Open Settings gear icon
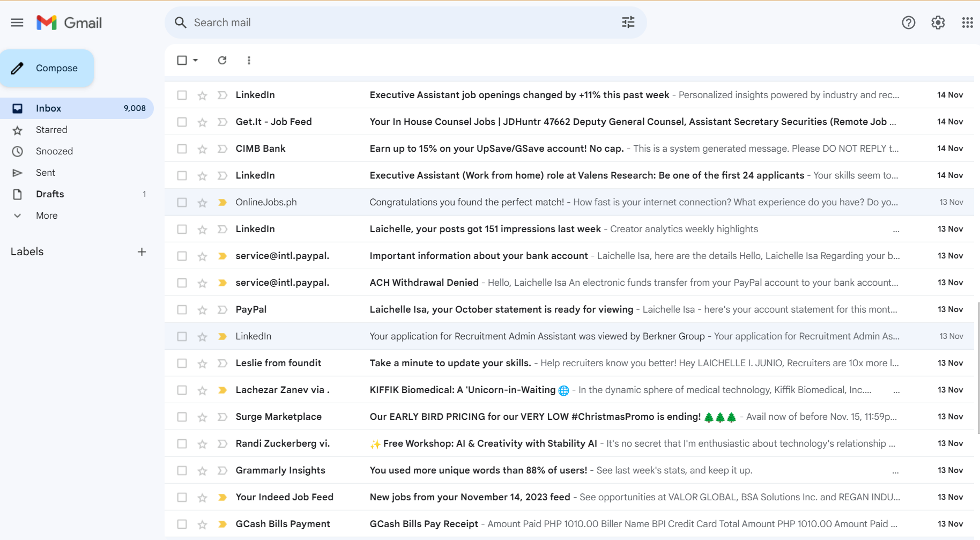 pos(938,23)
